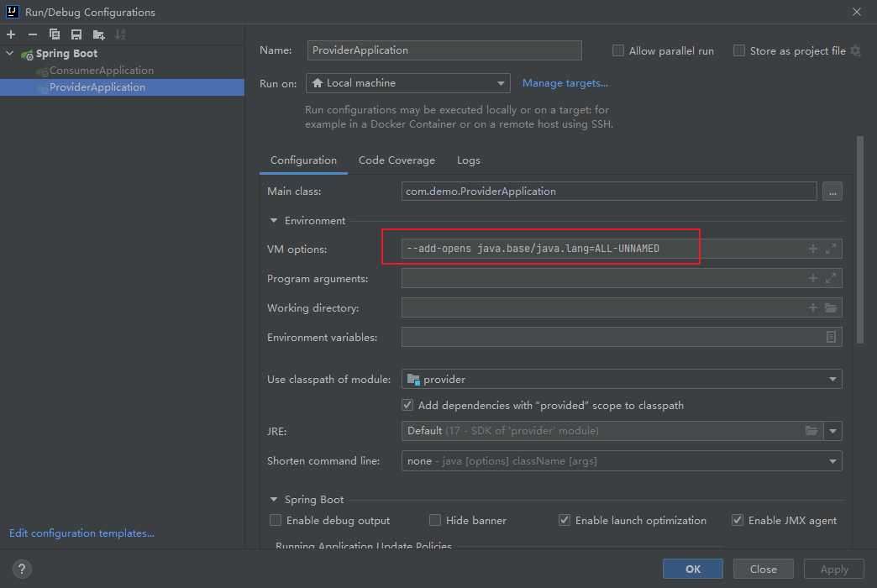This screenshot has height=588, width=877.
Task: Click the Manage targets link
Action: pyautogui.click(x=565, y=83)
